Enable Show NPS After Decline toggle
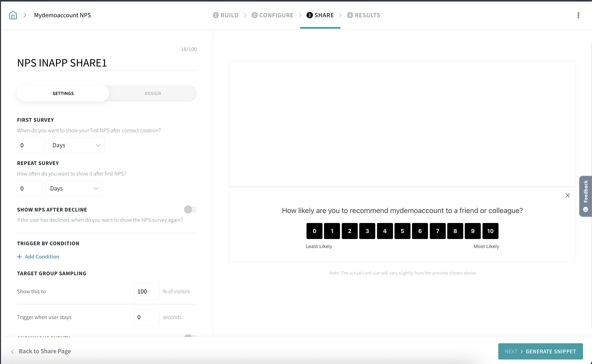 pos(190,209)
